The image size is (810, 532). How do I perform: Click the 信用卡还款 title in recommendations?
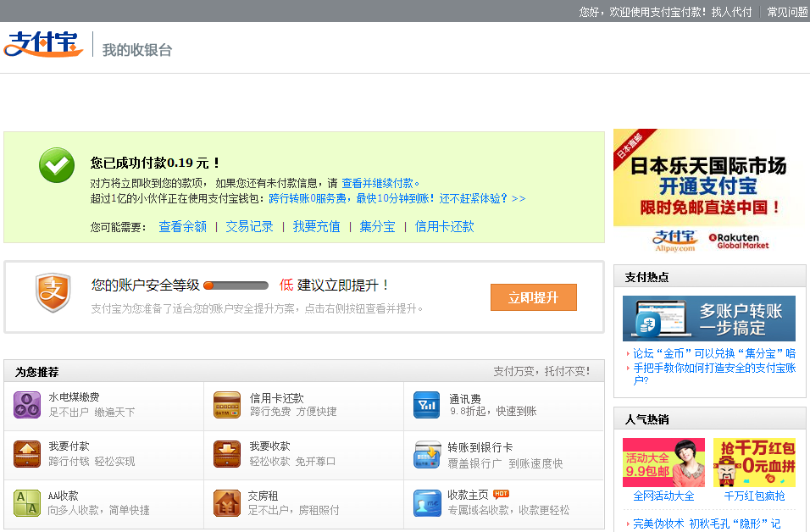click(277, 398)
